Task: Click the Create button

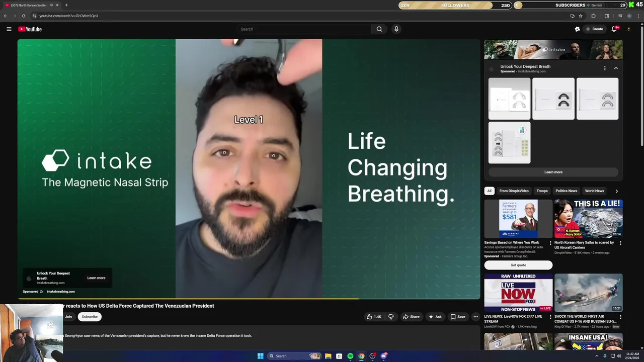Action: (x=594, y=29)
